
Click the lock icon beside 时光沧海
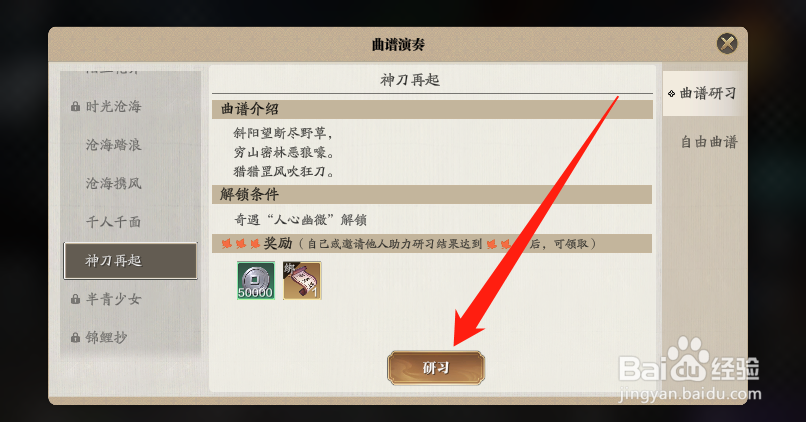pos(76,106)
